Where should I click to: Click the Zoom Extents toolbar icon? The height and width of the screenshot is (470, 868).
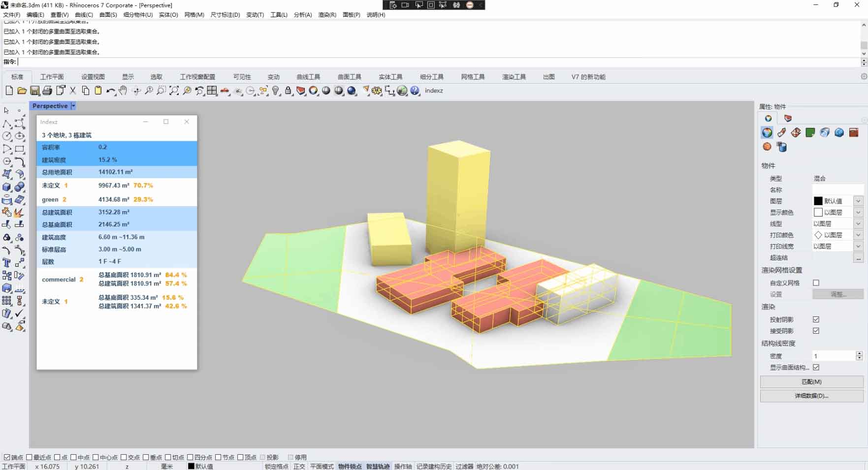pyautogui.click(x=174, y=91)
